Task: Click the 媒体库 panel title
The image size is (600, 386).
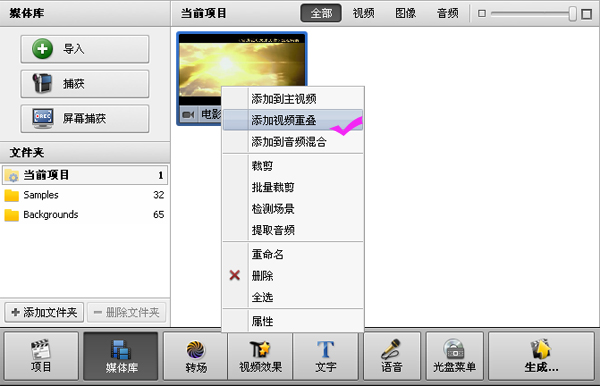Action: click(x=27, y=13)
